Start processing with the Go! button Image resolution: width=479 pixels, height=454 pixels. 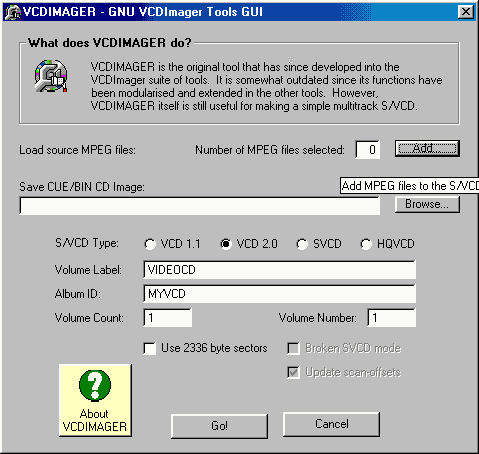(x=219, y=426)
